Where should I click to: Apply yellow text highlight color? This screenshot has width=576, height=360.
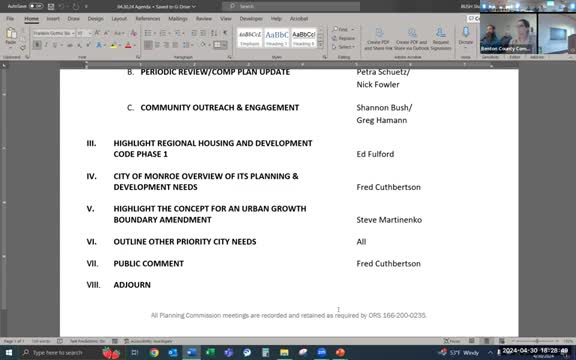(x=114, y=45)
